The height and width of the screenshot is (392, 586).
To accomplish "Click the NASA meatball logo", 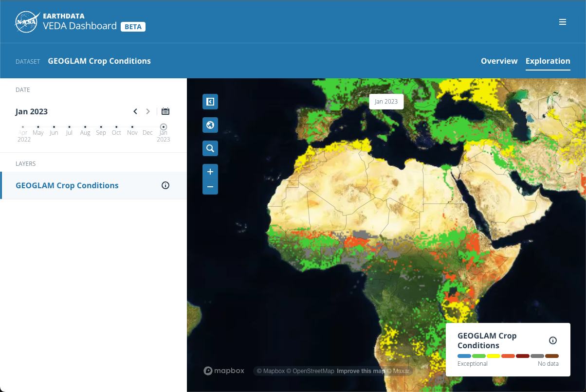I will (x=28, y=21).
